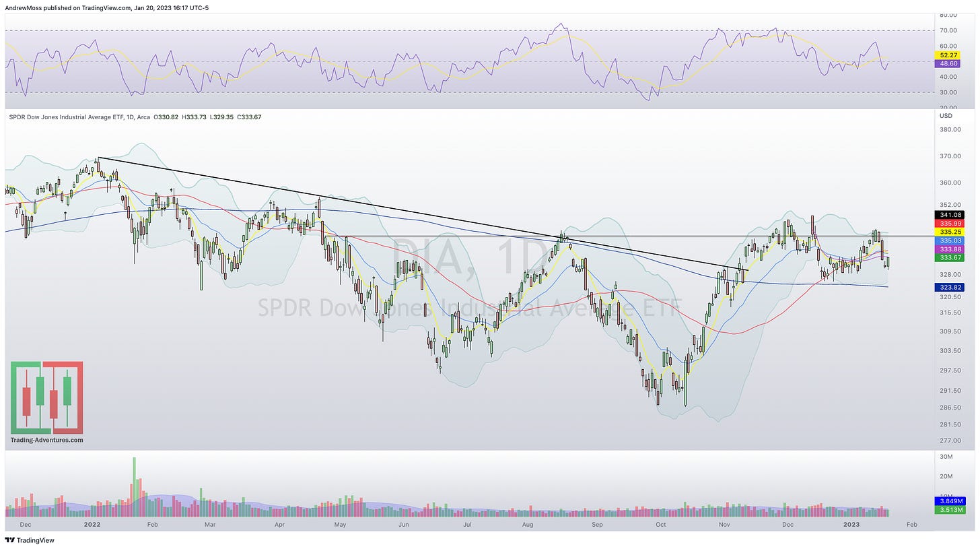The image size is (980, 549).
Task: Click the Sep marker on time axis
Action: 597,523
